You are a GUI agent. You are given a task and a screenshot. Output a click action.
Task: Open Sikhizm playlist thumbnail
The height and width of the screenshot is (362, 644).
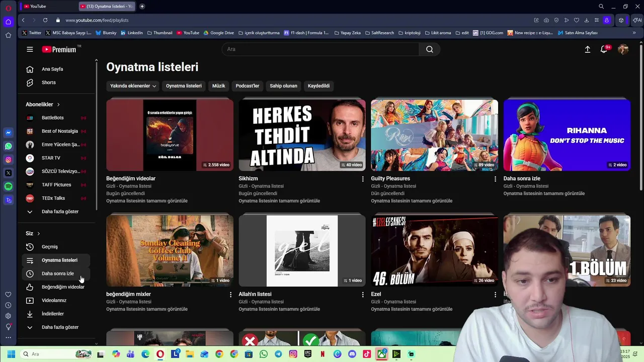302,135
